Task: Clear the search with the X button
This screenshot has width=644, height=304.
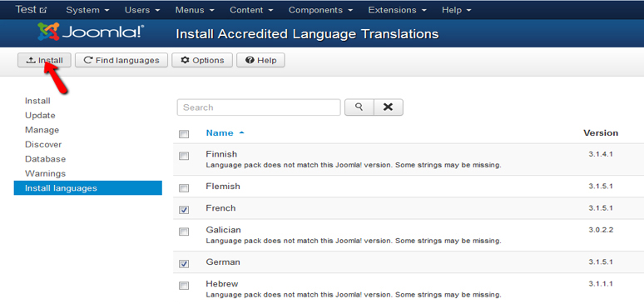Action: [388, 107]
